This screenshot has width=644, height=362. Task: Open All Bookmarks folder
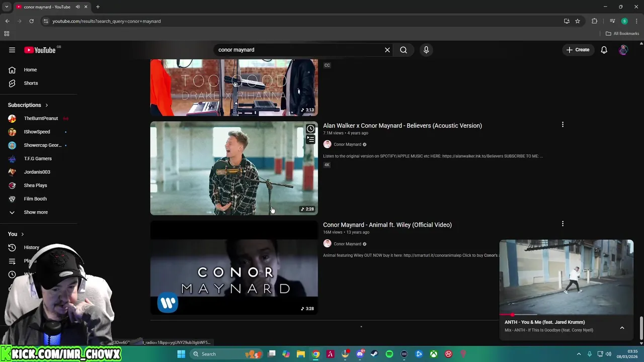point(622,34)
